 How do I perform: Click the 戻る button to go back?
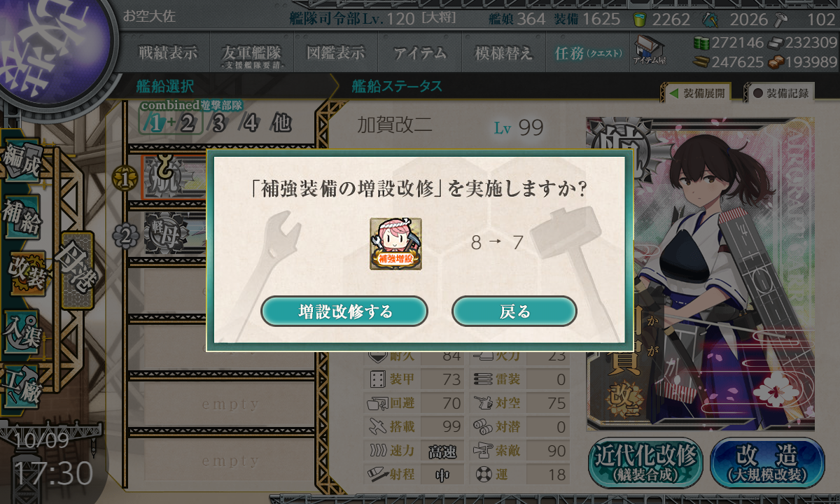(x=514, y=311)
